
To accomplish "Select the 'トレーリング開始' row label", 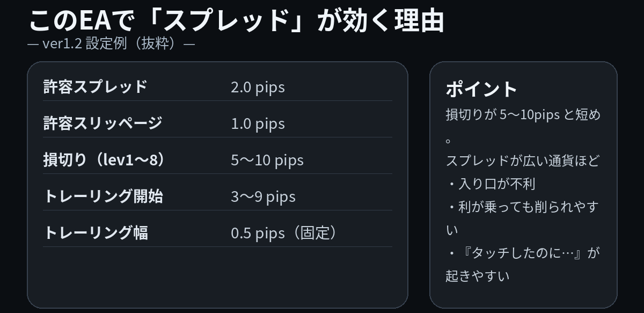I will click(103, 196).
